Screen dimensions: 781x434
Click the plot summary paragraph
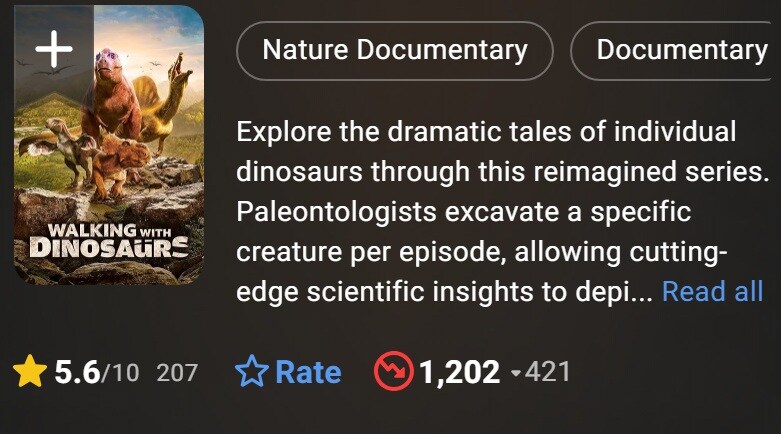coord(503,211)
